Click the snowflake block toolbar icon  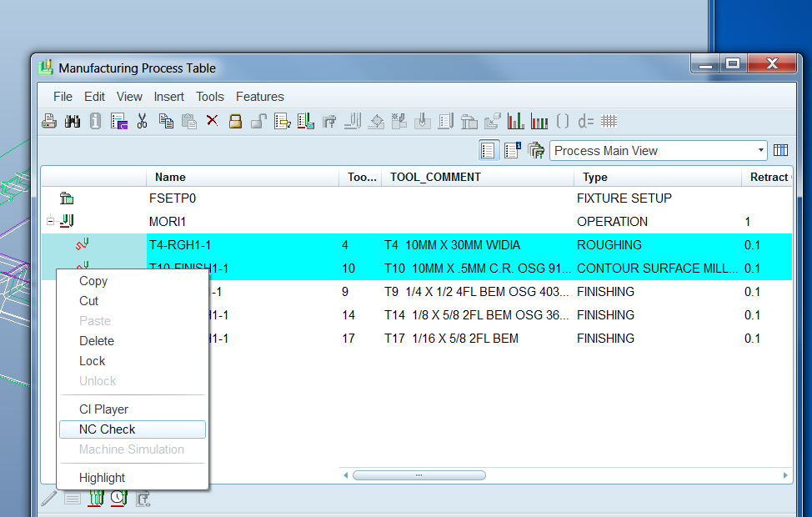pos(398,121)
